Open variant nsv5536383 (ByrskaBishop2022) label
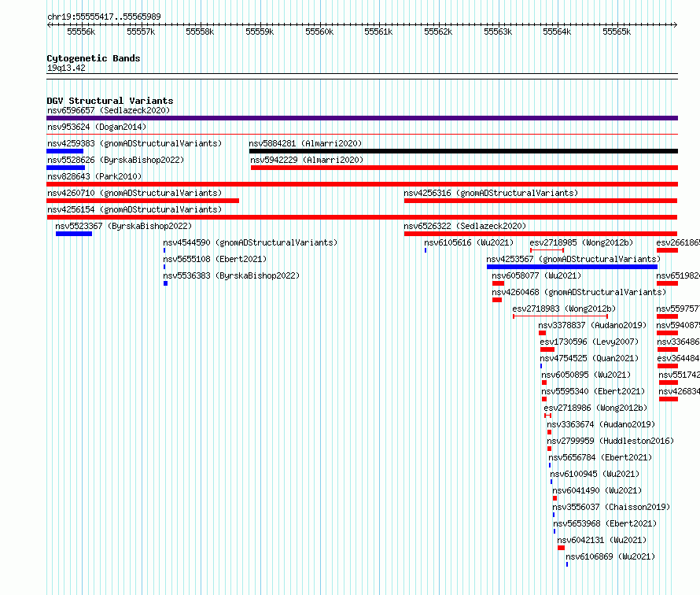Screen dimensions: 700x595 231,275
